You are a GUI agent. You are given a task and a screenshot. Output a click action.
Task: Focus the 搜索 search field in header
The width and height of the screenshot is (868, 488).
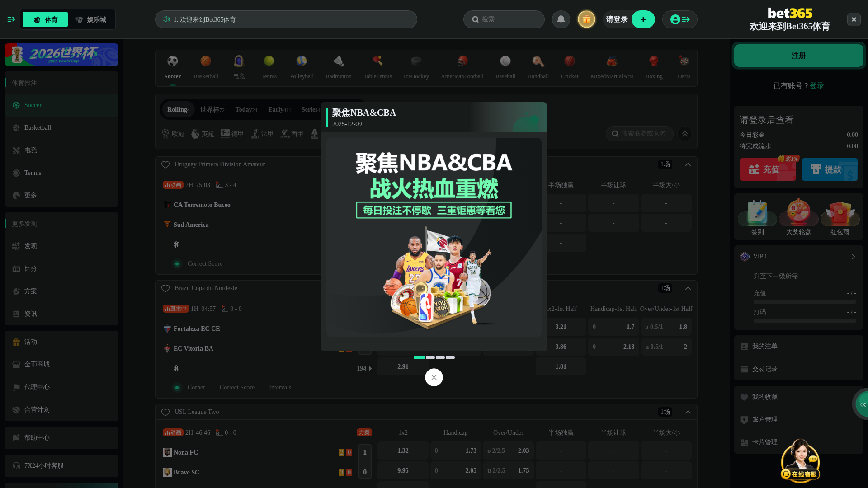504,19
